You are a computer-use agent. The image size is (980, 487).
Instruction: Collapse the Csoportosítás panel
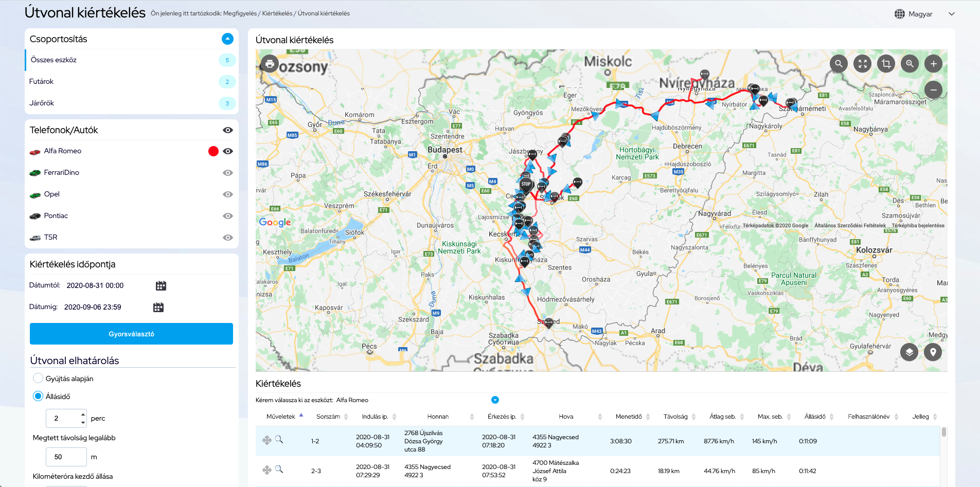(227, 39)
